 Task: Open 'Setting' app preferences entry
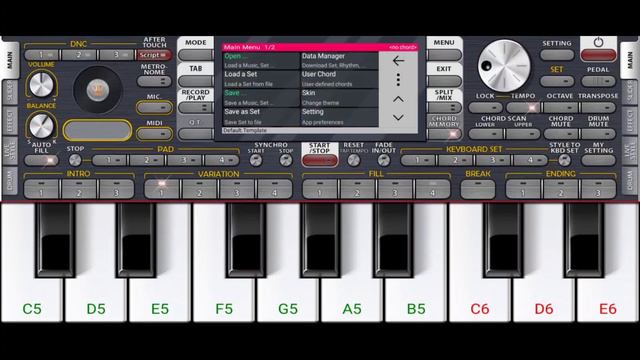tap(340, 117)
